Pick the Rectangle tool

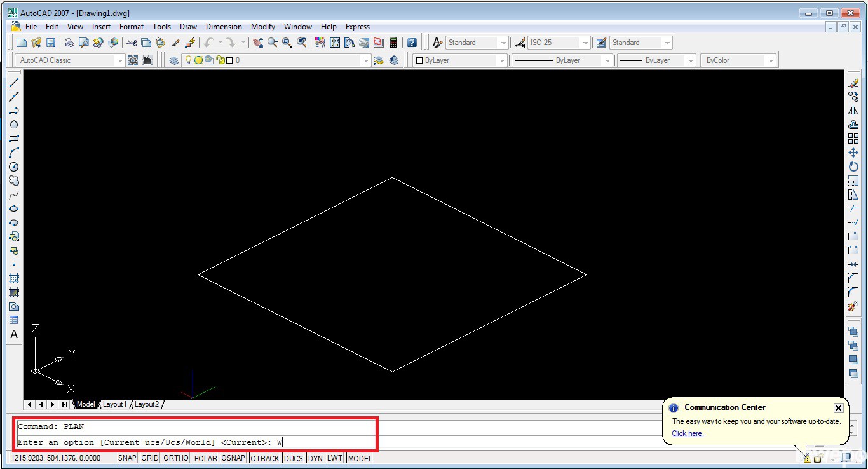coord(14,139)
